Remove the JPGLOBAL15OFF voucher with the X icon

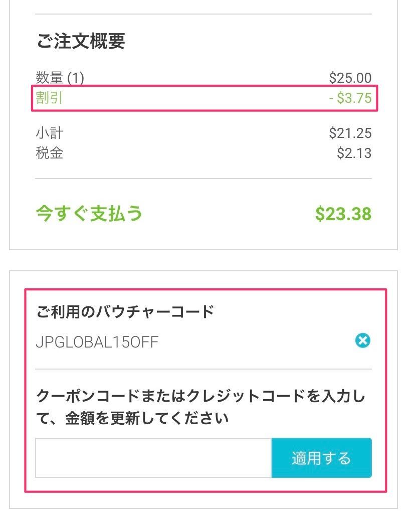pyautogui.click(x=363, y=340)
